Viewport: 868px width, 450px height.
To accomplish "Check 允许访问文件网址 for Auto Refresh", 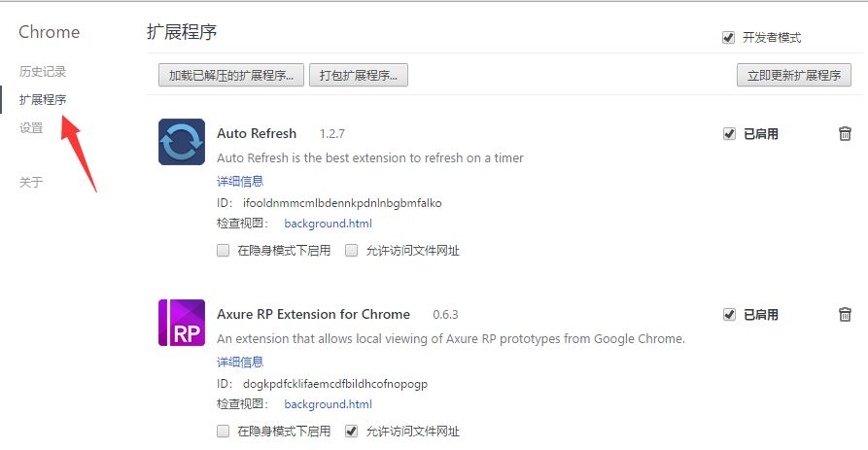I will pos(352,251).
